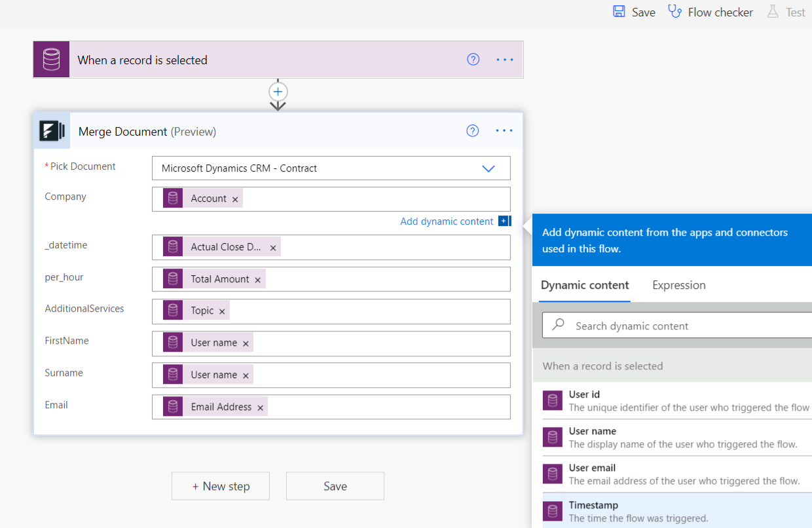The height and width of the screenshot is (528, 812).
Task: Click the New step button
Action: [221, 486]
